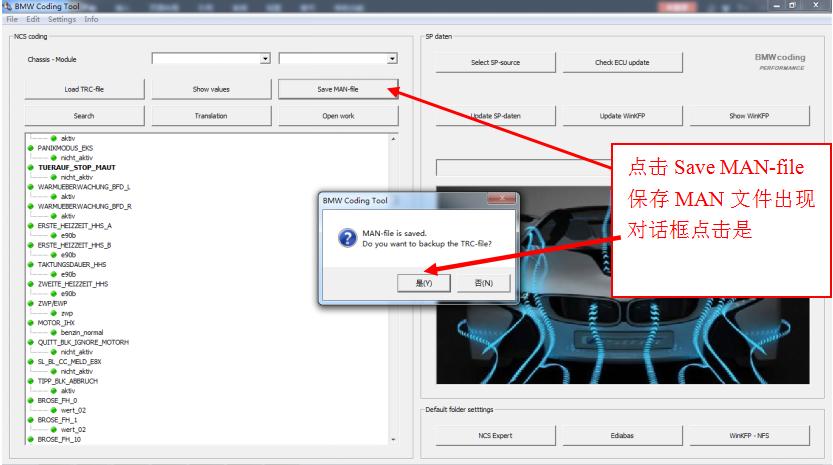Viewport: 833px width, 465px height.
Task: Select nicht_aktiv value under PANIKMODUS_EKS
Action: point(76,158)
